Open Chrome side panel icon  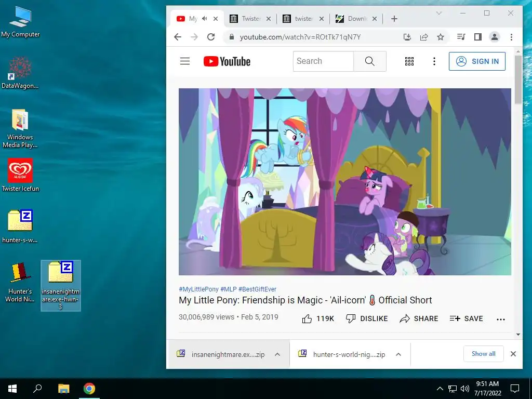point(478,37)
